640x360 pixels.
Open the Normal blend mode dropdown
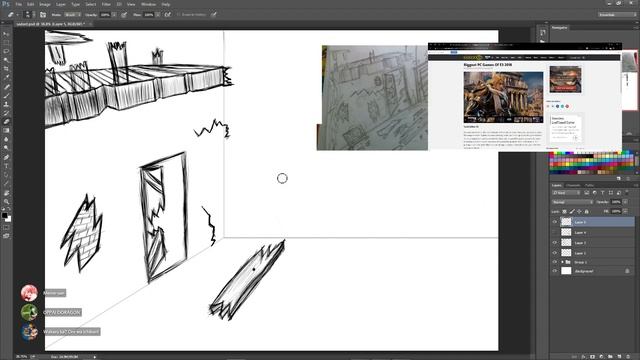573,202
